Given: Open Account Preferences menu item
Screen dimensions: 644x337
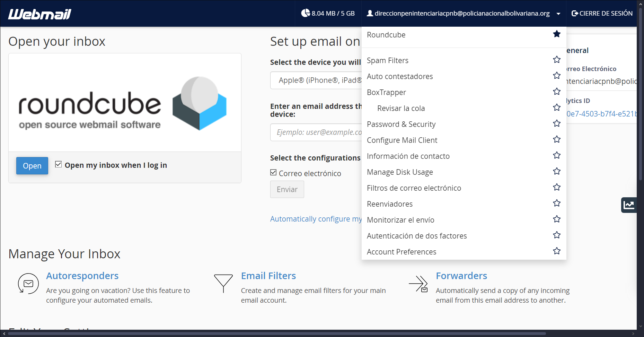Looking at the screenshot, I should (x=402, y=252).
